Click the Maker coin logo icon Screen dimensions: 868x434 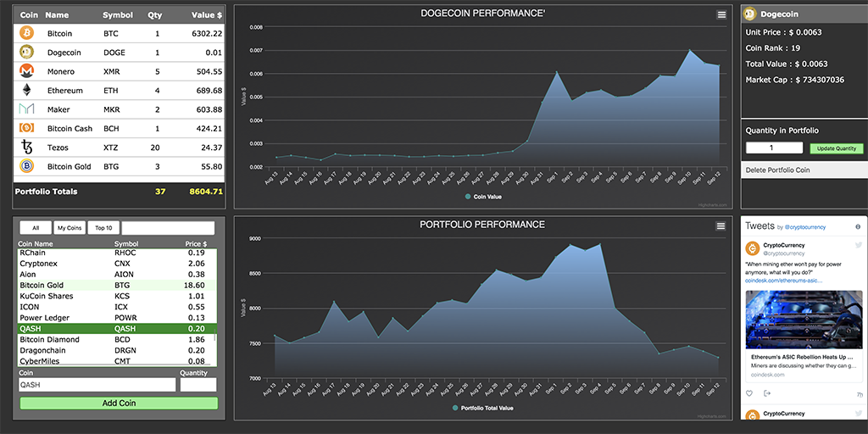(x=26, y=109)
